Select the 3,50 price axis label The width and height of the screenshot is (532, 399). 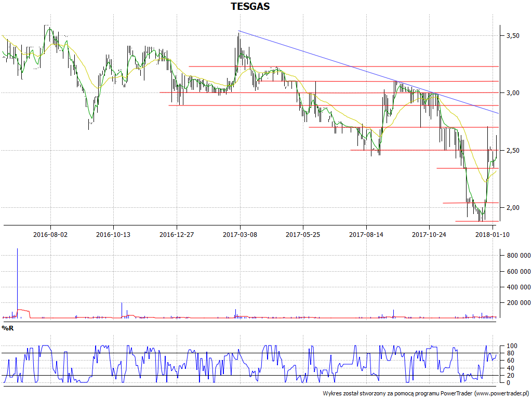click(513, 36)
